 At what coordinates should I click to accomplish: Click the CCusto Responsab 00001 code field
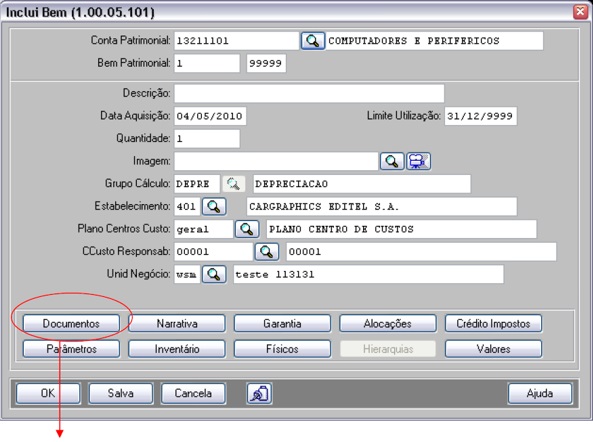[x=213, y=252]
